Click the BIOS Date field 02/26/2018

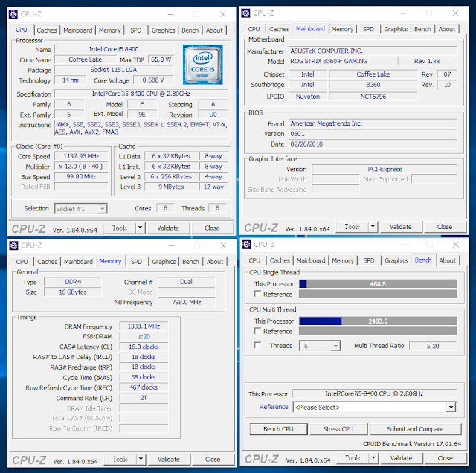pos(373,144)
